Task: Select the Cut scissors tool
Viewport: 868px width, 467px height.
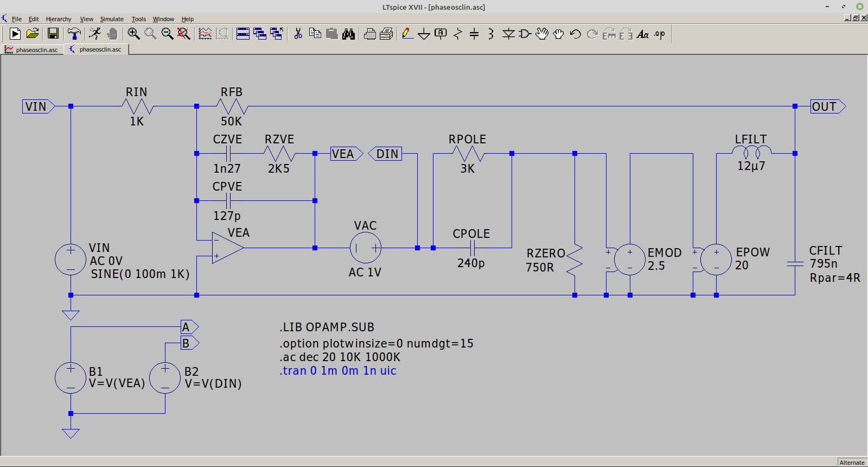Action: click(298, 34)
